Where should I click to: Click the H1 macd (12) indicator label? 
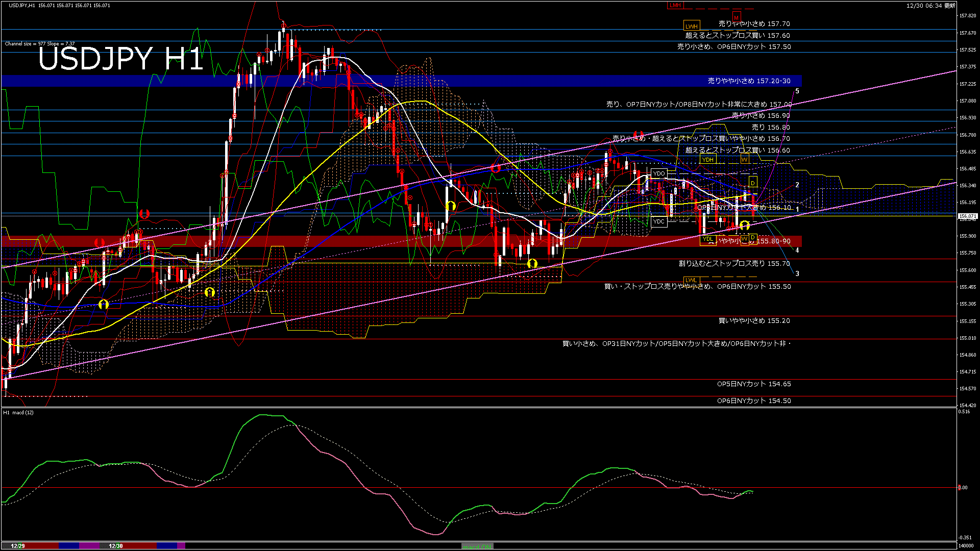click(18, 412)
